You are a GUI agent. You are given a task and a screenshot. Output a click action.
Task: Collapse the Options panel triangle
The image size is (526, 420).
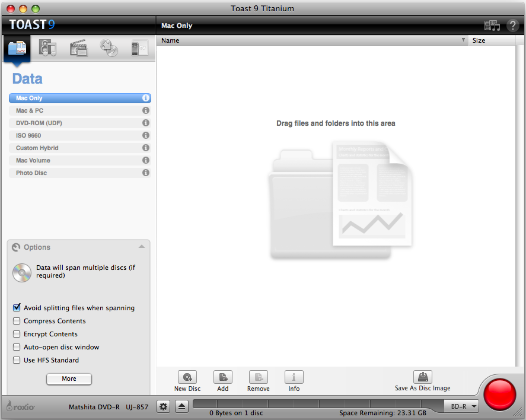tap(142, 247)
